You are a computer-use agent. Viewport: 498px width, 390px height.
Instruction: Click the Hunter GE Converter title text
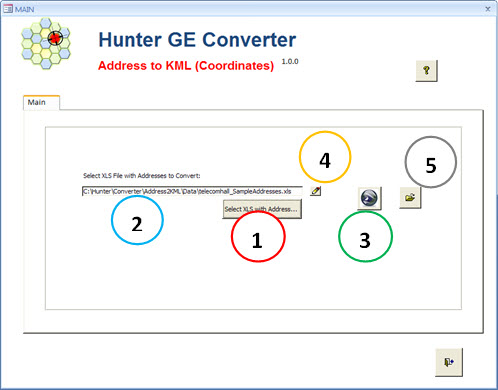197,40
